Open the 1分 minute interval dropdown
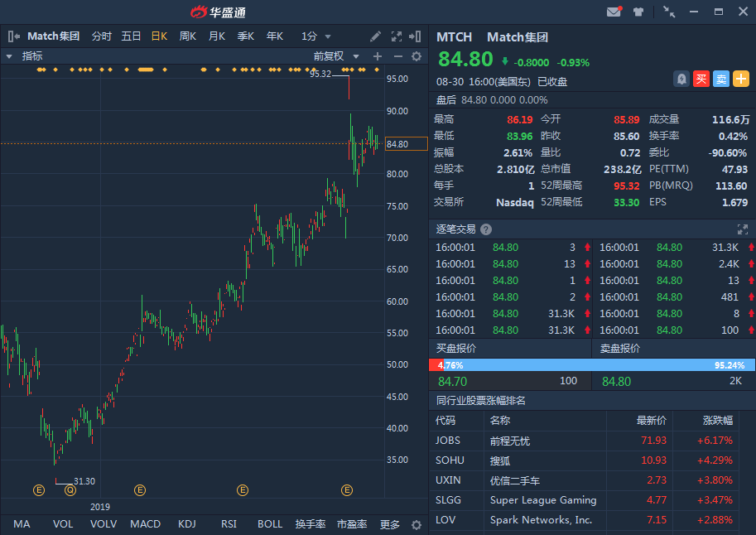The width and height of the screenshot is (756, 535). (315, 36)
